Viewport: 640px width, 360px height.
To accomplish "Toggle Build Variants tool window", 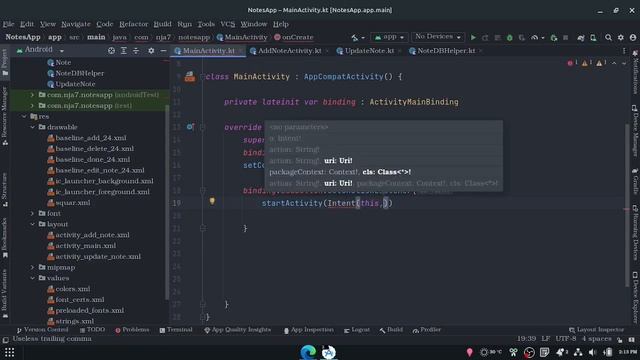I will coord(4,293).
